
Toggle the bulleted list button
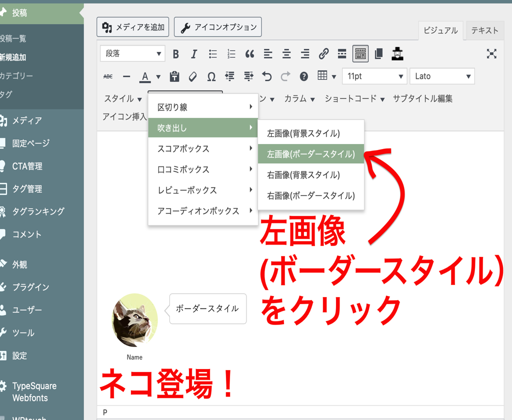(213, 54)
